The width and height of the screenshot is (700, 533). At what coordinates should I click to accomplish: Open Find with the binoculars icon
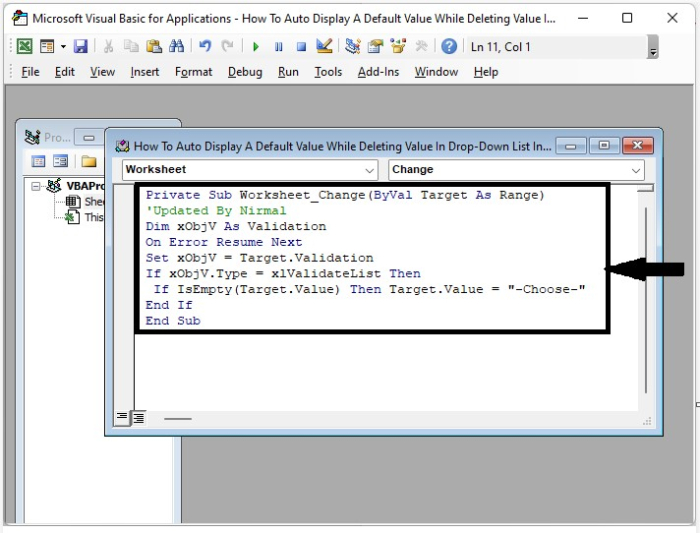(176, 46)
